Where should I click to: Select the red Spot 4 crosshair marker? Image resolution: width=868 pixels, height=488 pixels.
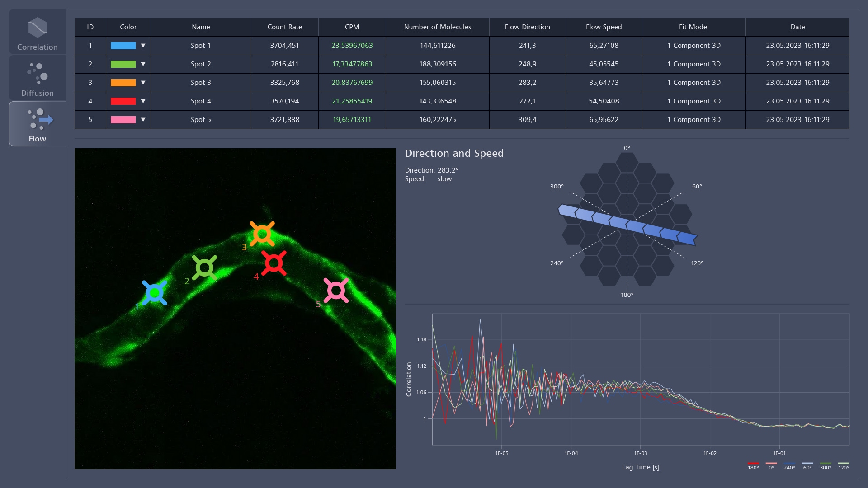274,263
